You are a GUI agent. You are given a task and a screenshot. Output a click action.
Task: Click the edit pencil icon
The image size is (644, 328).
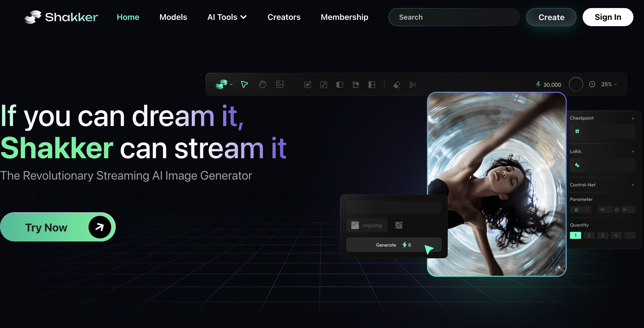pyautogui.click(x=308, y=85)
